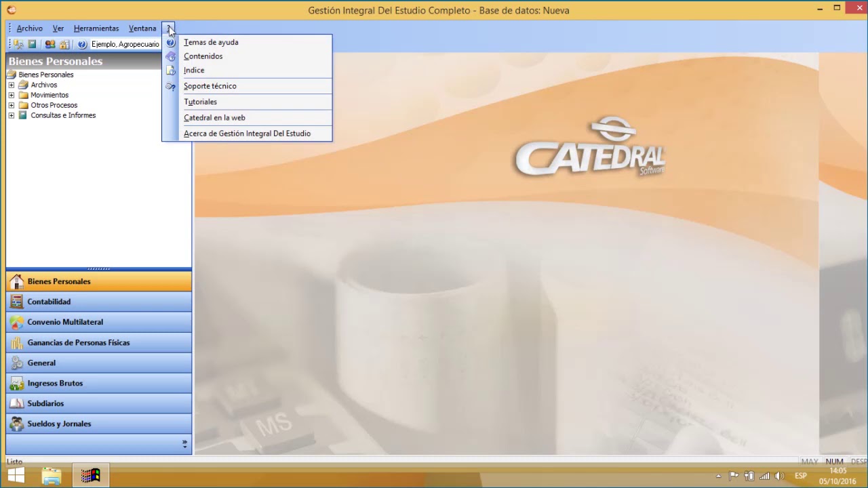Click the Ejemplo, Agropecuario company field

125,44
